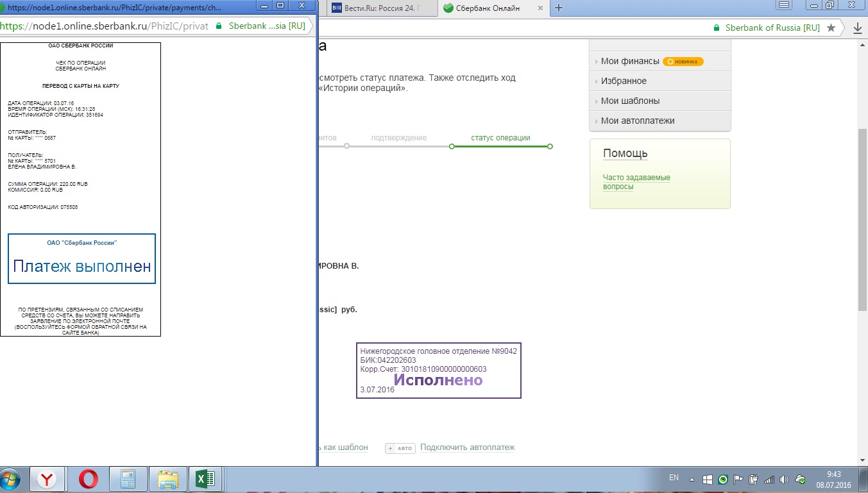Click the green lock near Sberbank of Russia
Viewport: 868px width, 493px height.
717,28
